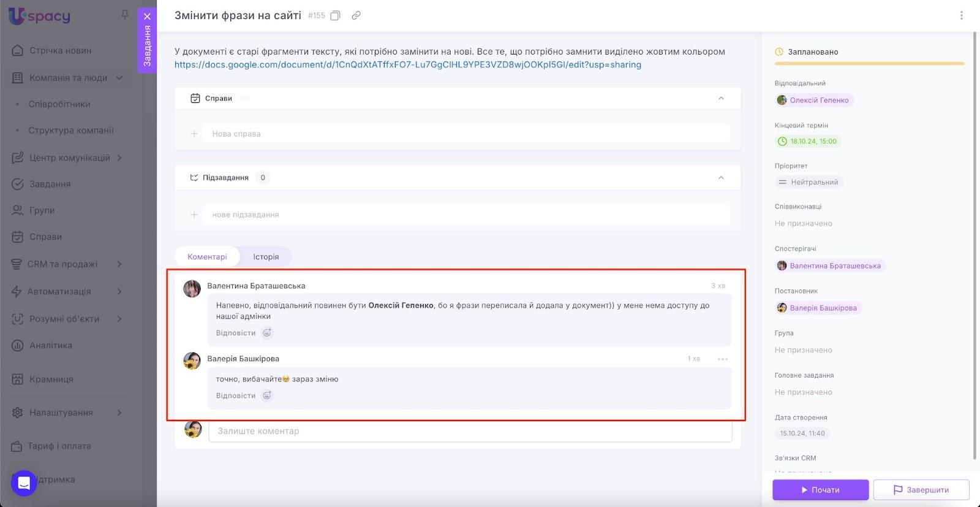Image resolution: width=980 pixels, height=507 pixels.
Task: Open the three-dot task options menu
Action: 961,16
